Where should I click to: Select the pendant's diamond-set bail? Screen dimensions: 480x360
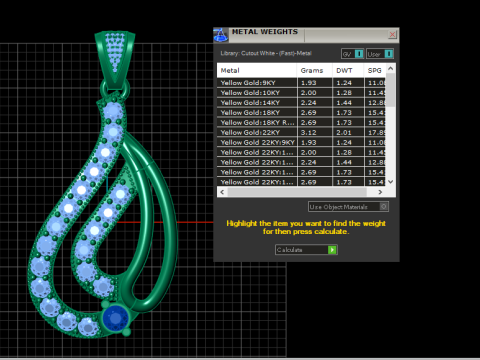(x=115, y=59)
